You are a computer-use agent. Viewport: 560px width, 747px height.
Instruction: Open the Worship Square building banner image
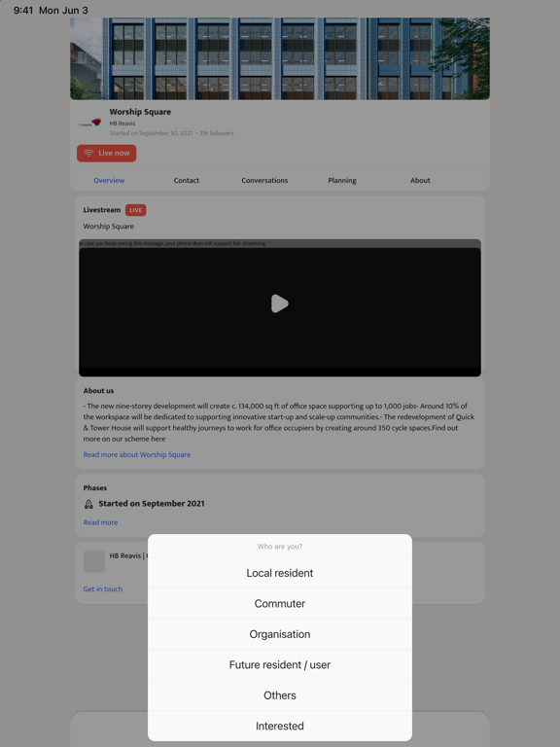(x=280, y=58)
